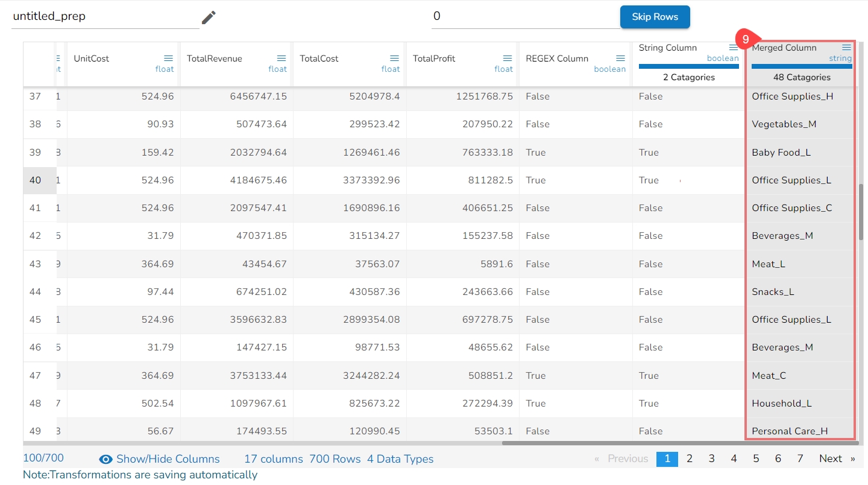
Task: Open the UnitCost column menu icon
Action: pyautogui.click(x=169, y=59)
